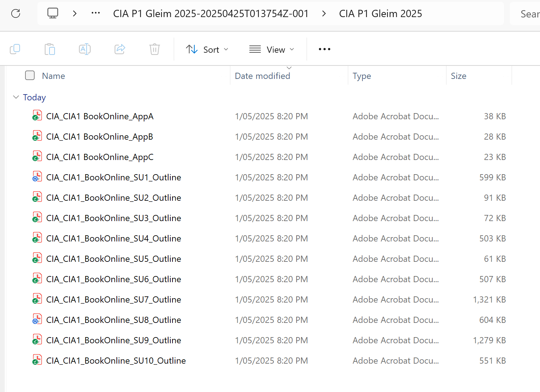Collapse the Today group
This screenshot has height=392, width=540.
(16, 97)
